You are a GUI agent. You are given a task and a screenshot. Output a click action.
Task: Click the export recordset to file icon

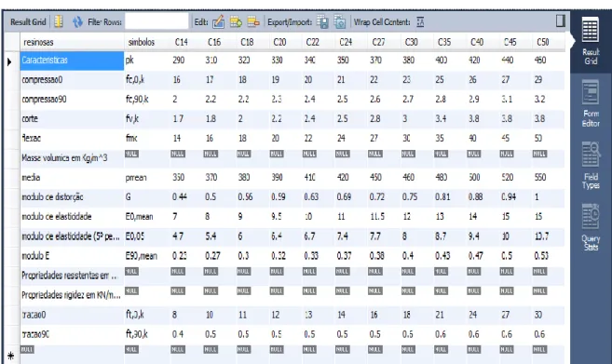pos(322,21)
